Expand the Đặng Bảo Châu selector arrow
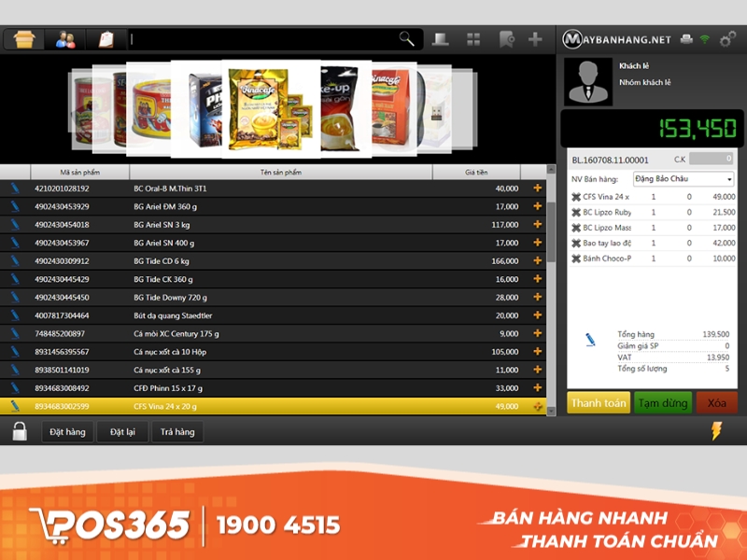747x560 pixels. point(730,179)
